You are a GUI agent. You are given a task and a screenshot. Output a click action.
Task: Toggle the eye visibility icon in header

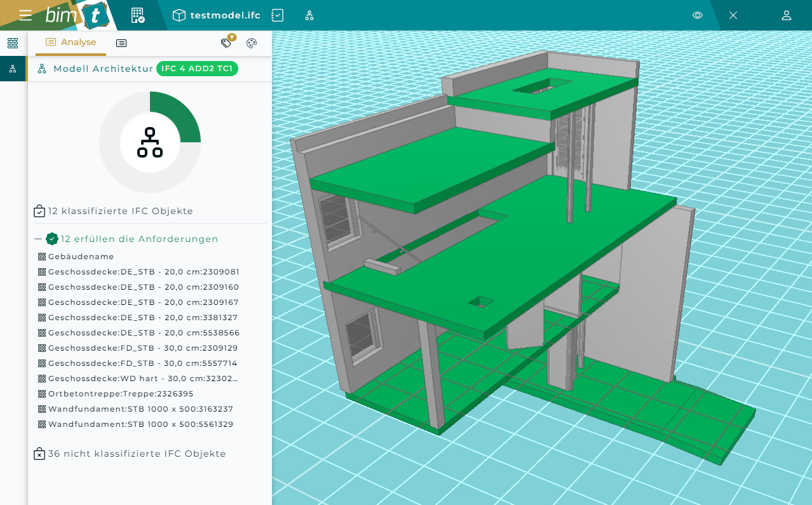coord(698,15)
